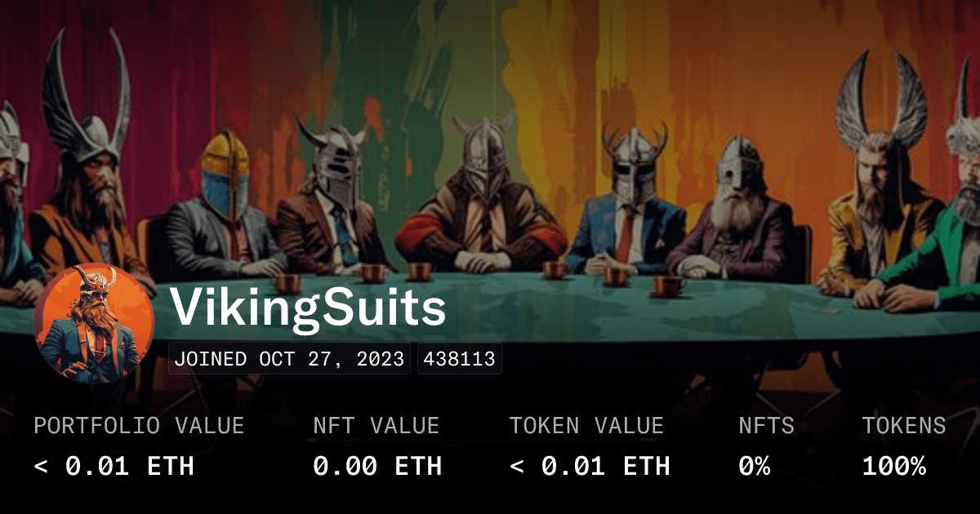This screenshot has height=514, width=980.
Task: Select the NFTS percentage label
Action: (766, 425)
